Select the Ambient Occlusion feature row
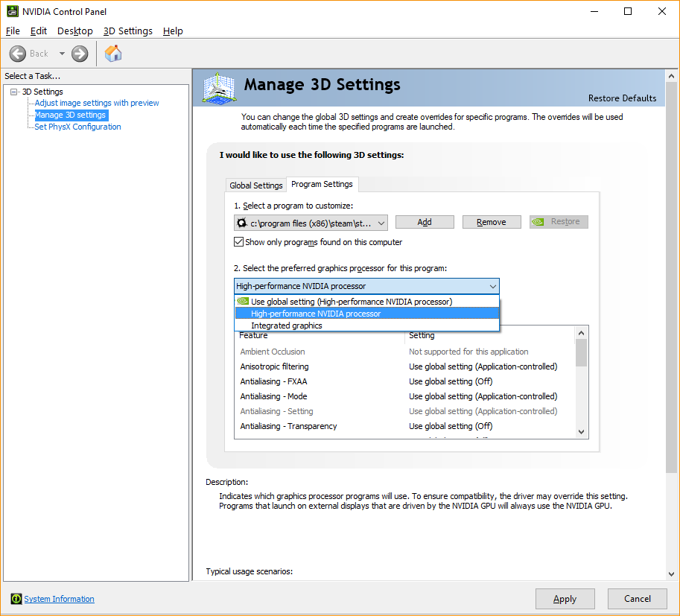Viewport: 680px width, 616px height. [x=404, y=352]
